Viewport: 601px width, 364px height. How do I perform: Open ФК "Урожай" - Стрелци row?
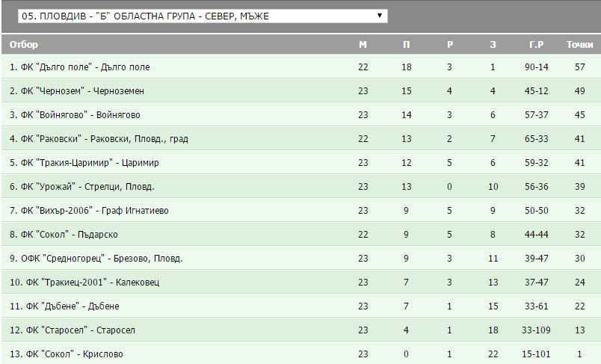coord(82,187)
